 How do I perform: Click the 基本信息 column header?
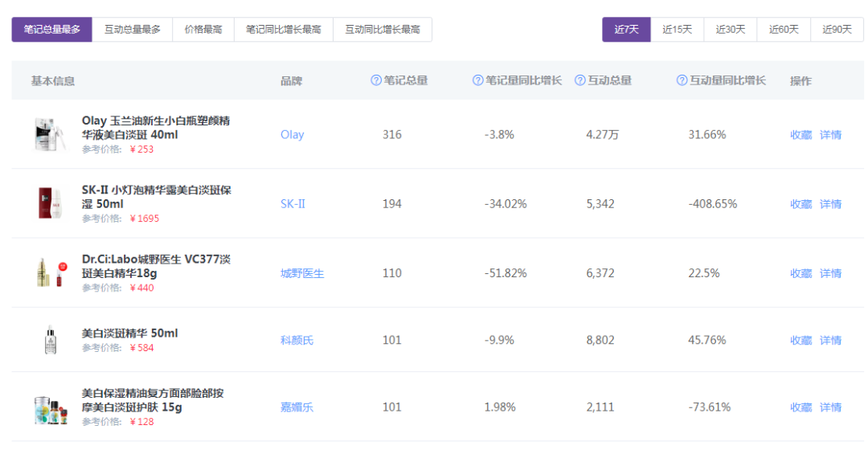(x=52, y=81)
